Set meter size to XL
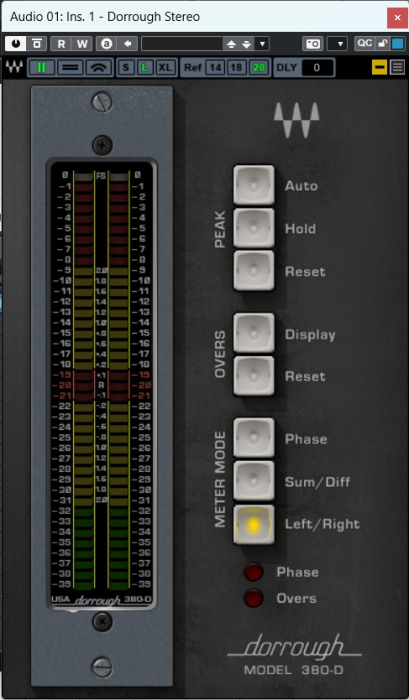This screenshot has height=700, width=409. point(165,68)
